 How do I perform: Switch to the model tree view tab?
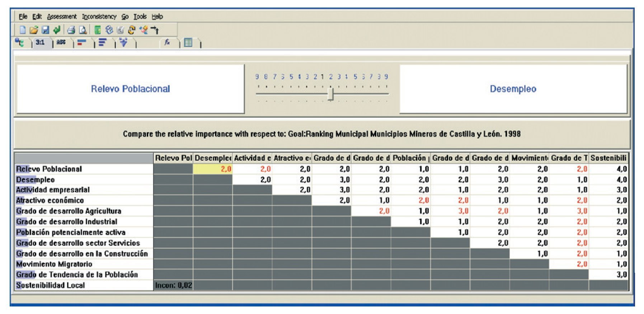coord(20,43)
